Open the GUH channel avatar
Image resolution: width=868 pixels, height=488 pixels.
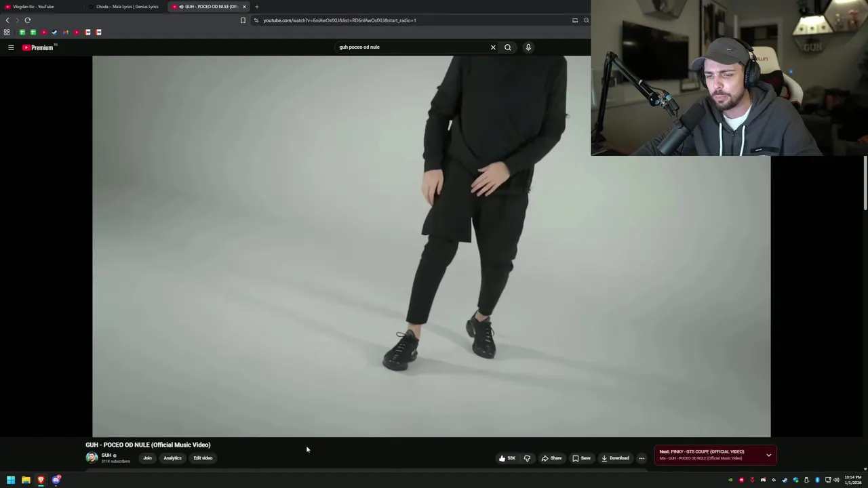(x=92, y=457)
